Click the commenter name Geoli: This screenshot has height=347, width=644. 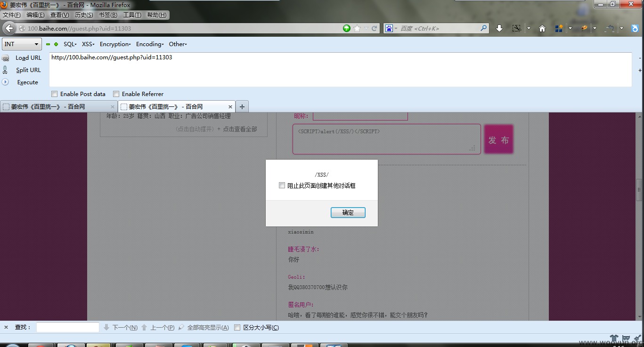click(x=297, y=277)
